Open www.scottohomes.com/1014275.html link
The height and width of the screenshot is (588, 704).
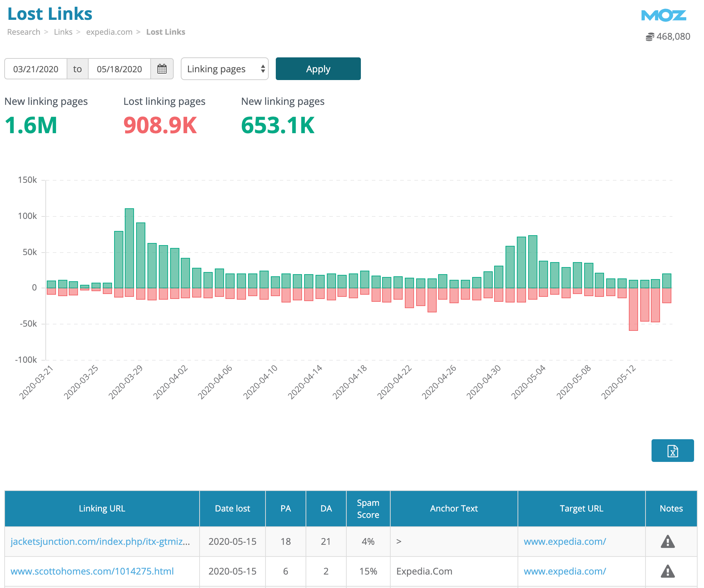(92, 571)
